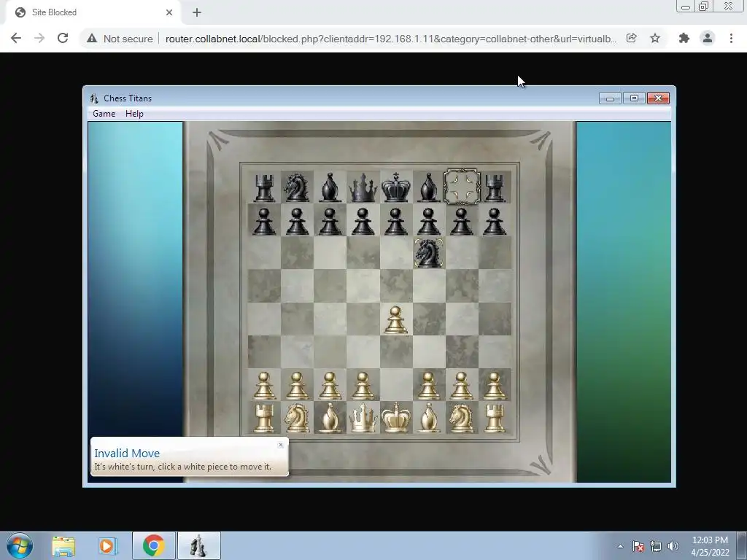Screen dimensions: 747x560
Task: Reload the Site Blocked page
Action: tap(63, 38)
